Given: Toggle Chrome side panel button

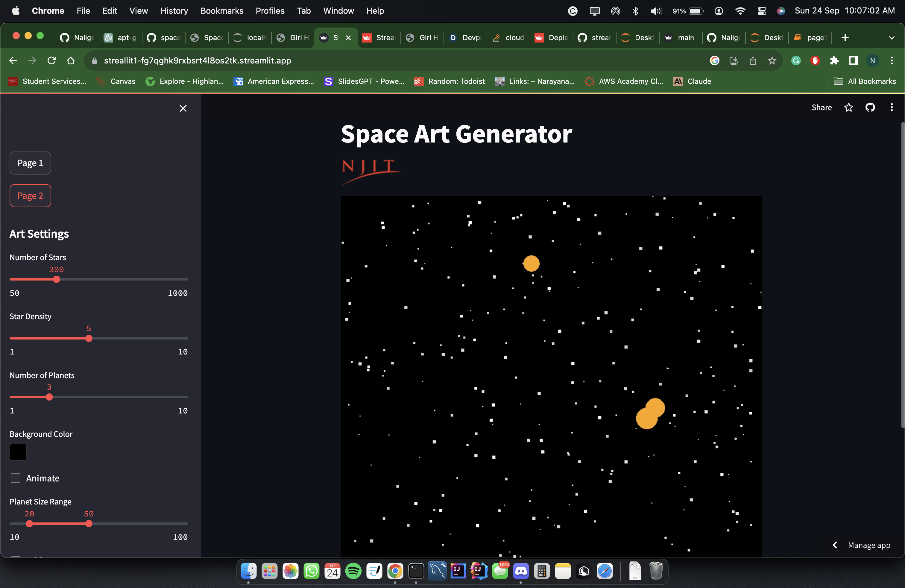Looking at the screenshot, I should pyautogui.click(x=853, y=60).
